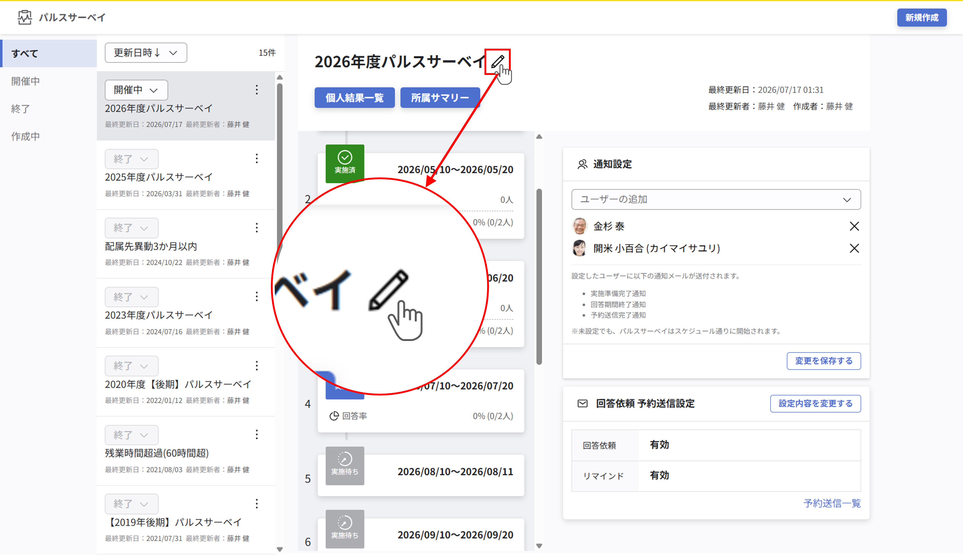
Task: Open the kebab menu for 配属先異動3か月以内
Action: tap(257, 227)
